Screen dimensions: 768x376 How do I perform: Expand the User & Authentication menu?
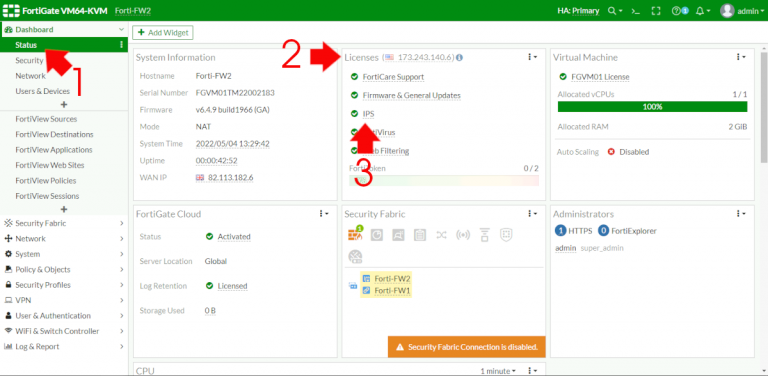(x=64, y=316)
